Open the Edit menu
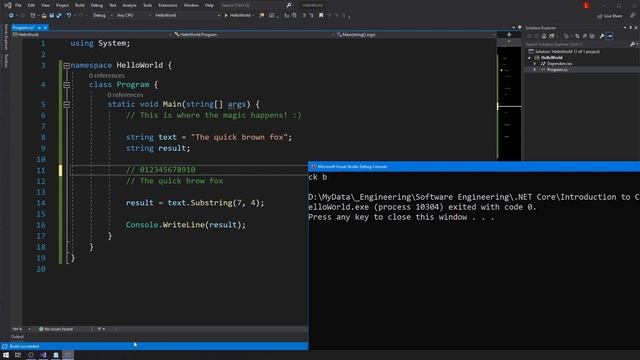Image resolution: width=640 pixels, height=360 pixels. tap(31, 5)
